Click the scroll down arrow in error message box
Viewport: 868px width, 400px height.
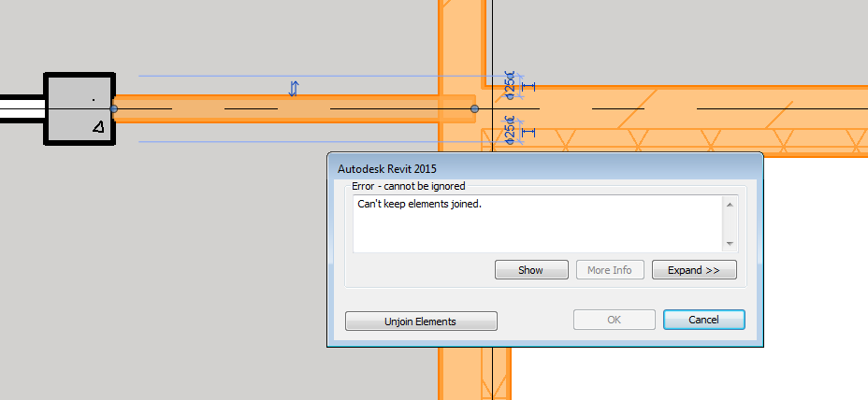coord(730,243)
